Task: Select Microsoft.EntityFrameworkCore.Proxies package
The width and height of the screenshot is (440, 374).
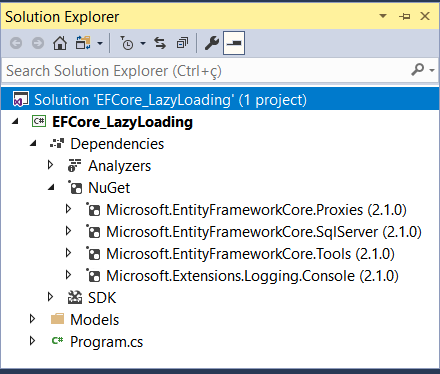Action: 256,210
